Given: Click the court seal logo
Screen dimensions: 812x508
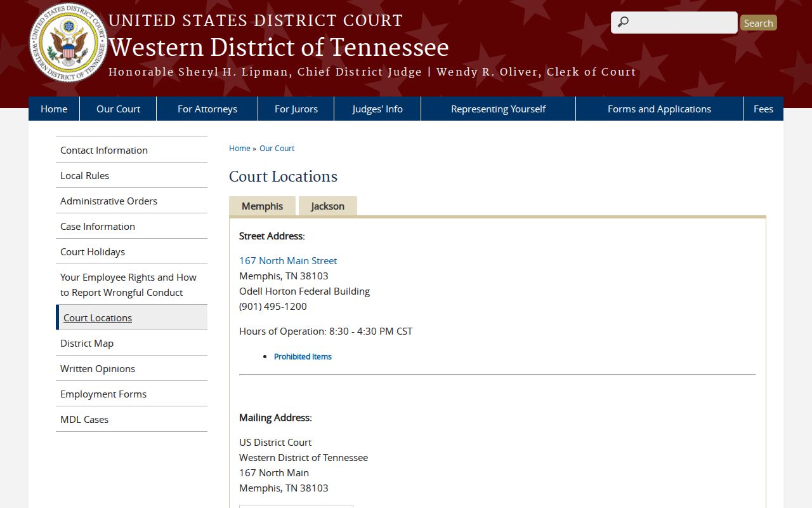Looking at the screenshot, I should click(69, 43).
